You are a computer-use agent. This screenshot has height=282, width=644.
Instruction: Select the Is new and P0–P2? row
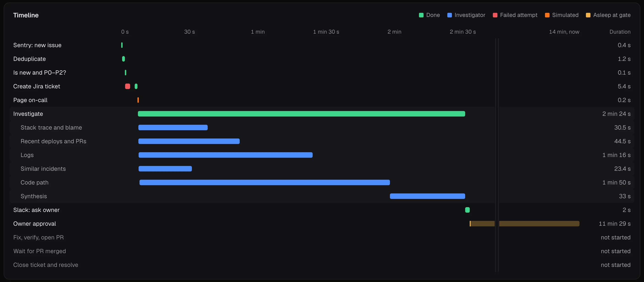(x=322, y=73)
